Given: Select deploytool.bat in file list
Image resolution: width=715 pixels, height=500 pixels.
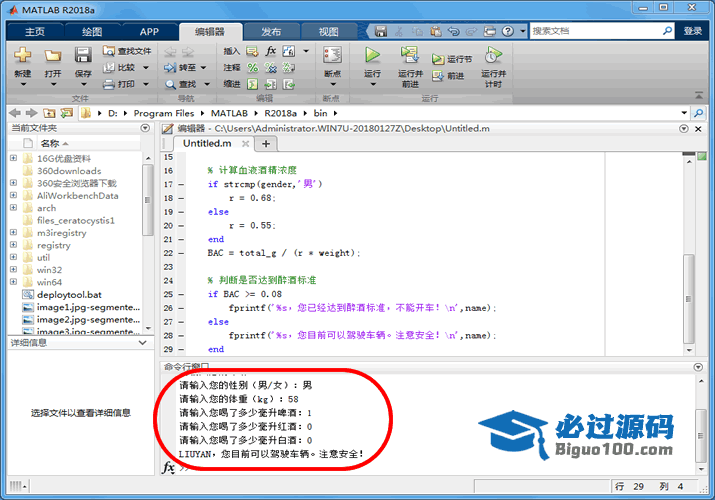Looking at the screenshot, I should (x=69, y=294).
